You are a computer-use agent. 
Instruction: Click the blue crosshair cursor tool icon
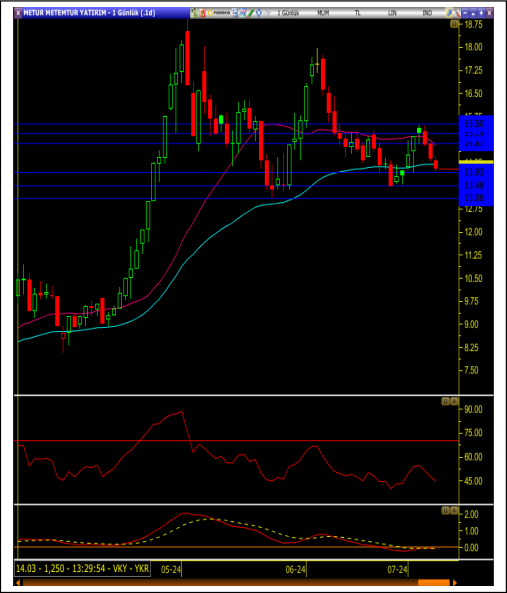[259, 13]
